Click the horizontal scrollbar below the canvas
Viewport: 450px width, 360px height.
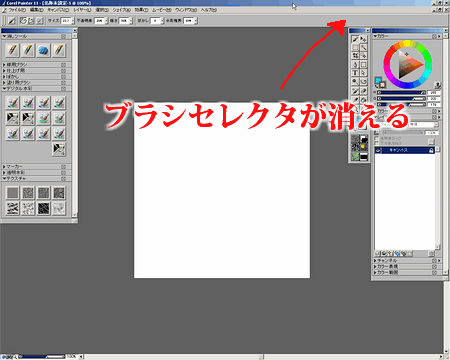coord(261,357)
